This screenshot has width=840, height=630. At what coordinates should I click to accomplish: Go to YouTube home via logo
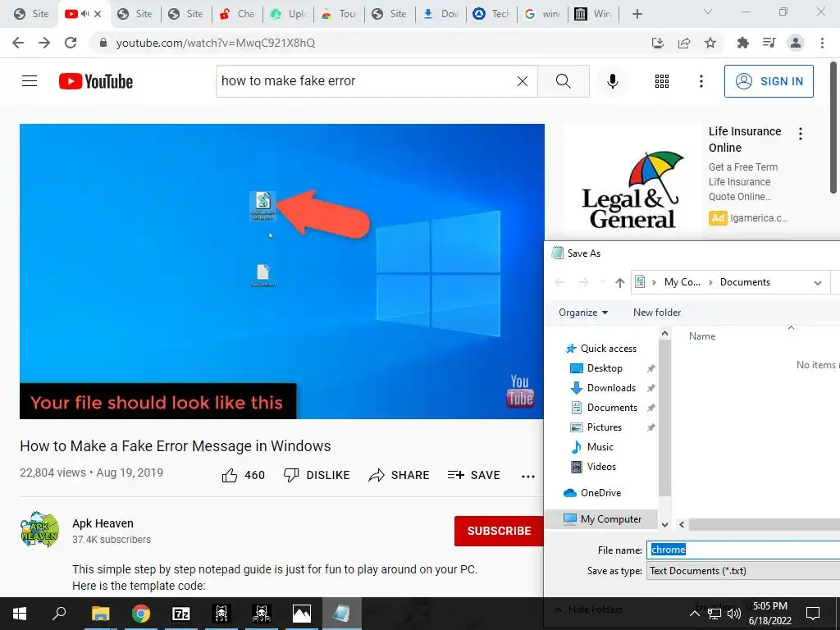(96, 81)
